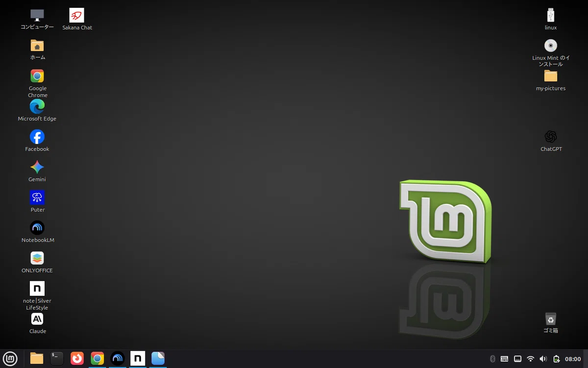Launch the Firefox browser from the panel
588x368 pixels.
click(77, 359)
